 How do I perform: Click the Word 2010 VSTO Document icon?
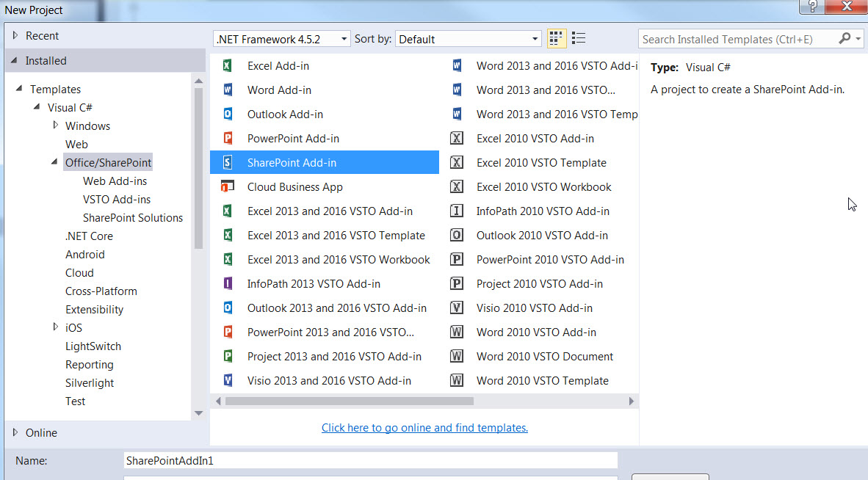(457, 356)
